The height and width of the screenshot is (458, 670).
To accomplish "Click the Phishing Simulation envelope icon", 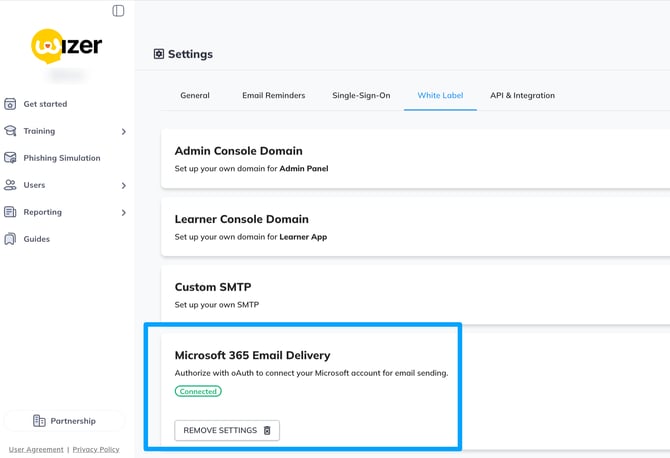I will coord(10,158).
